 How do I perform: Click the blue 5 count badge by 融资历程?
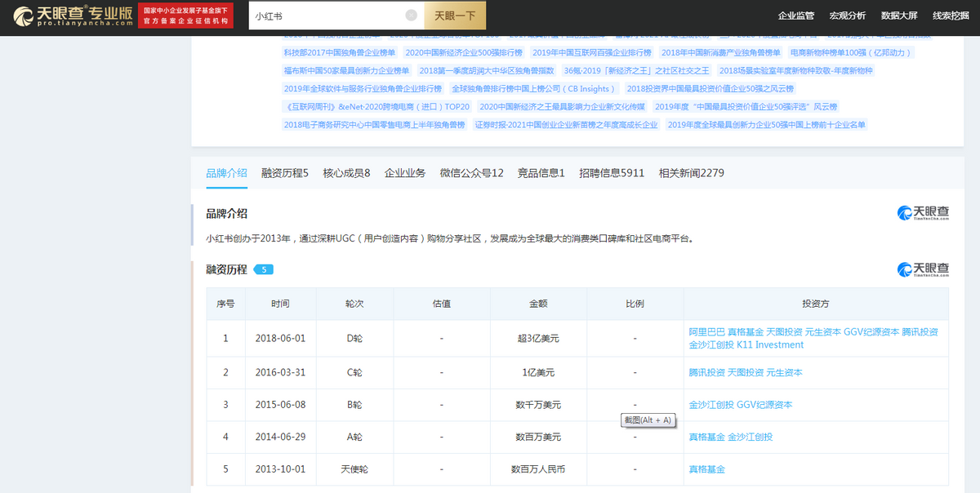pos(262,268)
